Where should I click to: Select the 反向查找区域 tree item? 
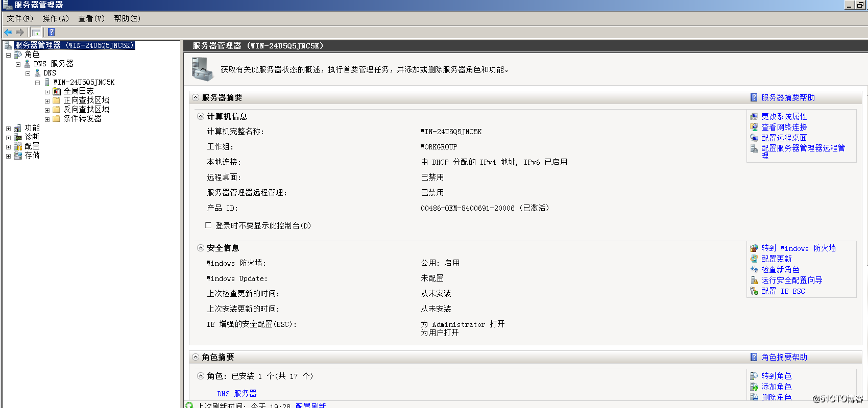point(86,110)
